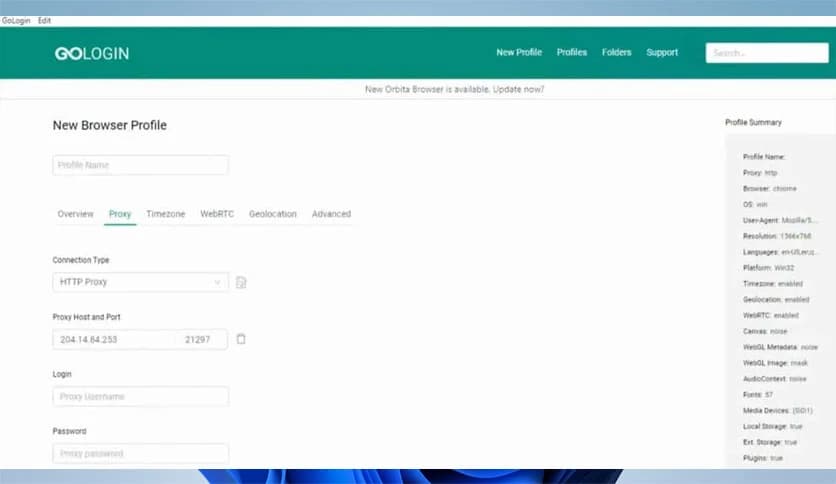The image size is (836, 484).
Task: Click the clipboard icon beside proxy port
Action: pos(241,339)
